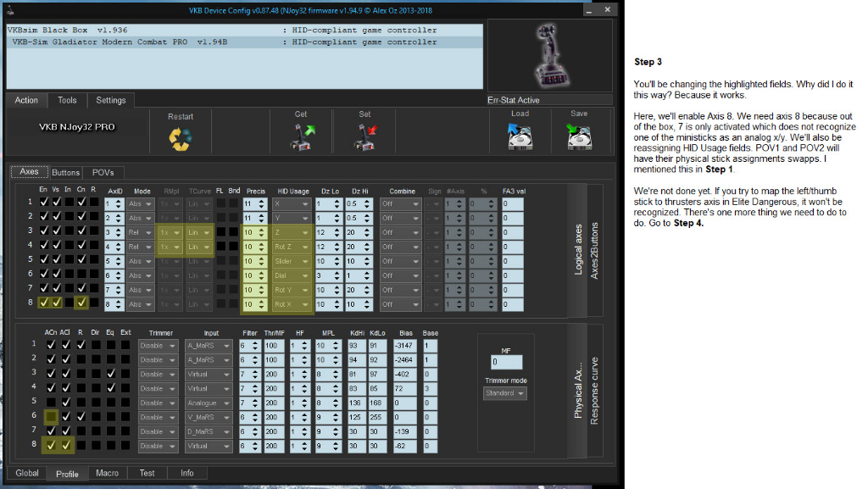The width and height of the screenshot is (868, 489).
Task: Click the joystick device image thumbnail
Action: 549,57
